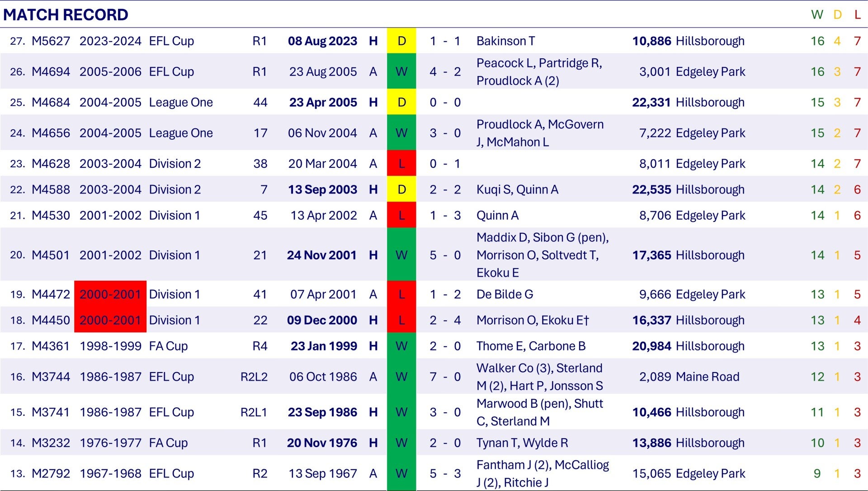The image size is (868, 491).
Task: Click MATCH RECORD heading
Action: click(66, 15)
